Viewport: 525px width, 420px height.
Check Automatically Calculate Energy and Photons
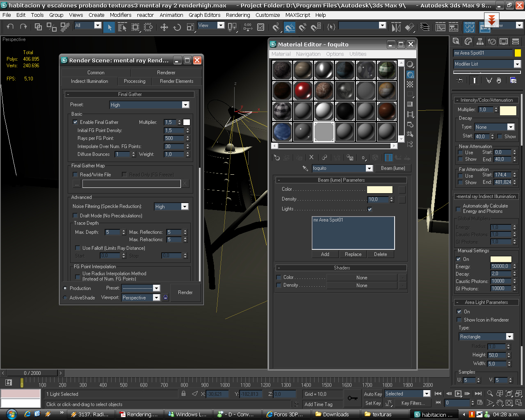tap(459, 209)
